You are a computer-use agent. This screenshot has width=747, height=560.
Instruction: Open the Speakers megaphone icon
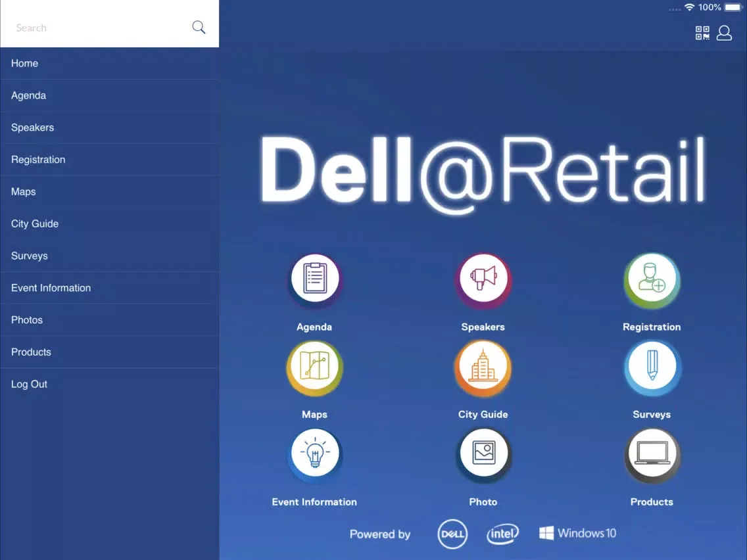point(483,279)
